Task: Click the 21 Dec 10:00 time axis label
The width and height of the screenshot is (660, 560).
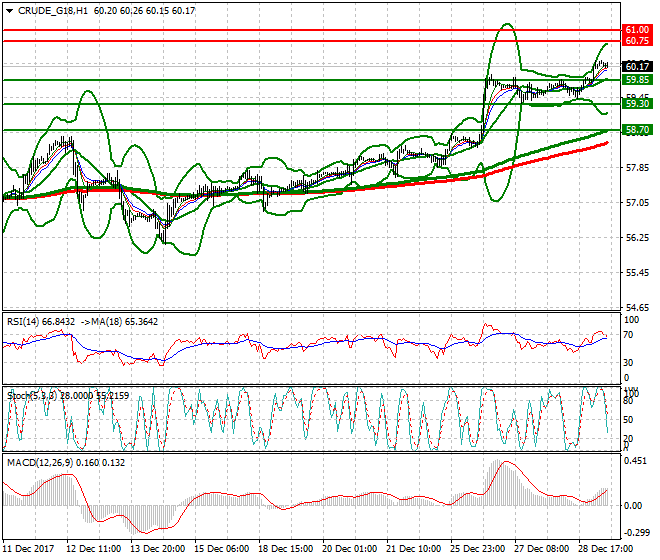Action: click(414, 549)
